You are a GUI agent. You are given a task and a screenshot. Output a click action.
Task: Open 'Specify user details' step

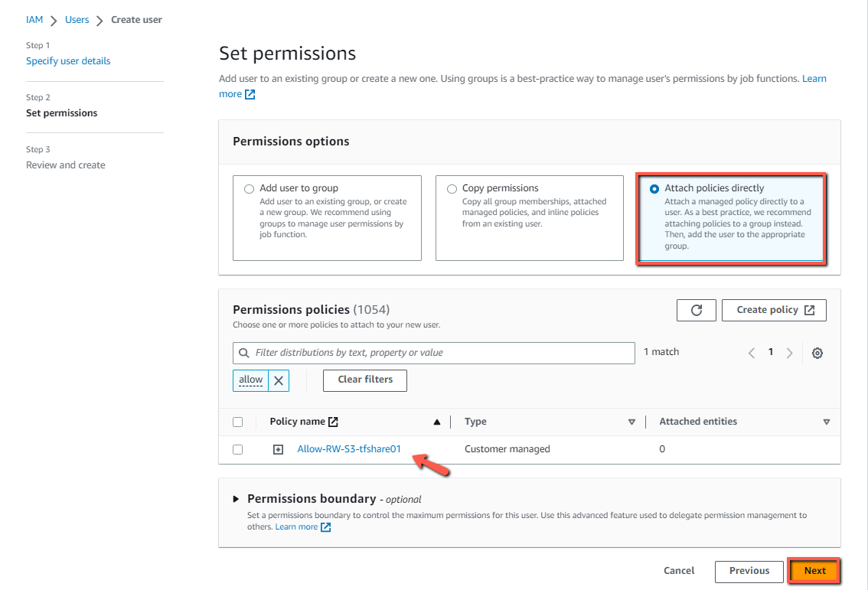tap(68, 61)
